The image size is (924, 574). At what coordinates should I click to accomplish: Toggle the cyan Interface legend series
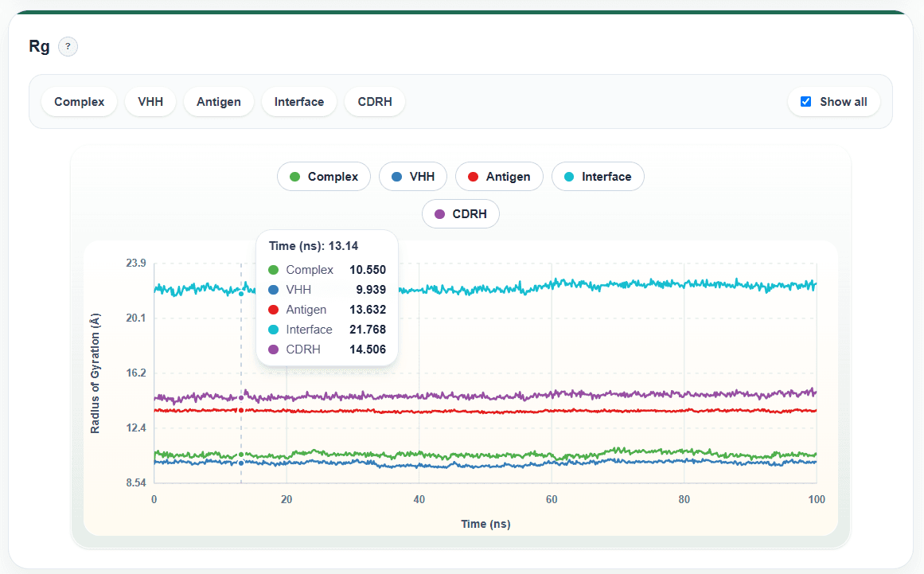(x=598, y=176)
